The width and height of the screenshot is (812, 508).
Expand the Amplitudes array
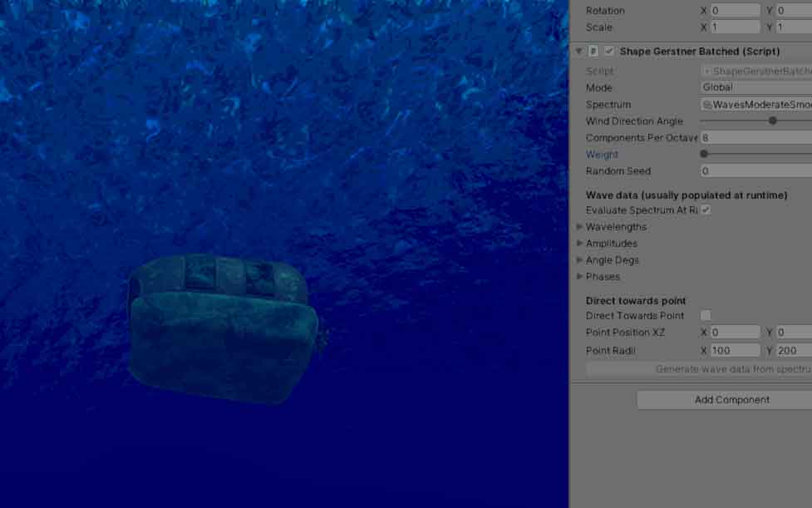[579, 243]
